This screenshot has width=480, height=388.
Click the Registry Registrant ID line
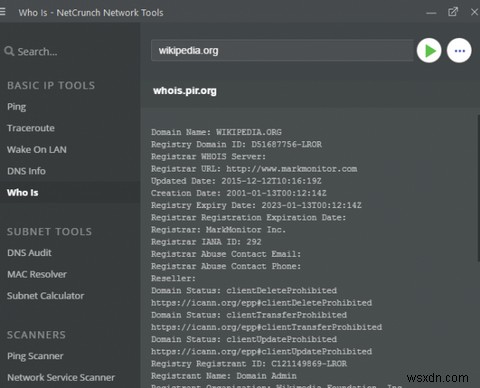[249, 364]
